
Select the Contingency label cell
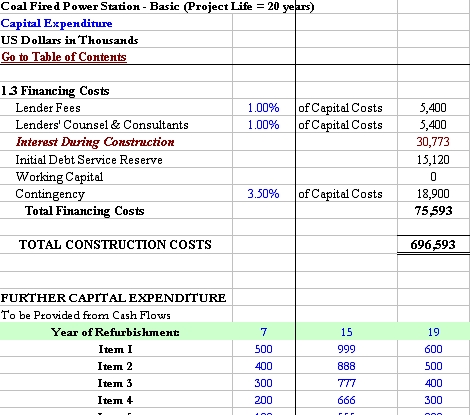pyautogui.click(x=50, y=194)
